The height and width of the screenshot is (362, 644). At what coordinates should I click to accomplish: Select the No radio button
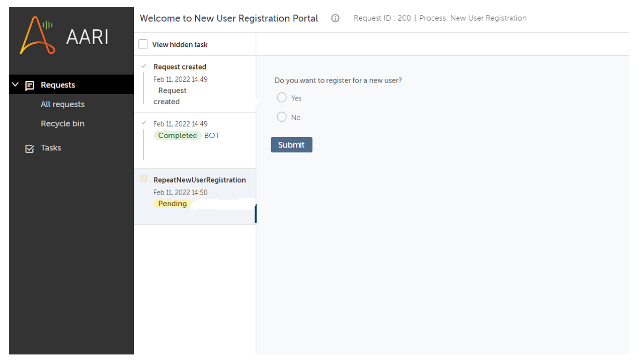(282, 117)
